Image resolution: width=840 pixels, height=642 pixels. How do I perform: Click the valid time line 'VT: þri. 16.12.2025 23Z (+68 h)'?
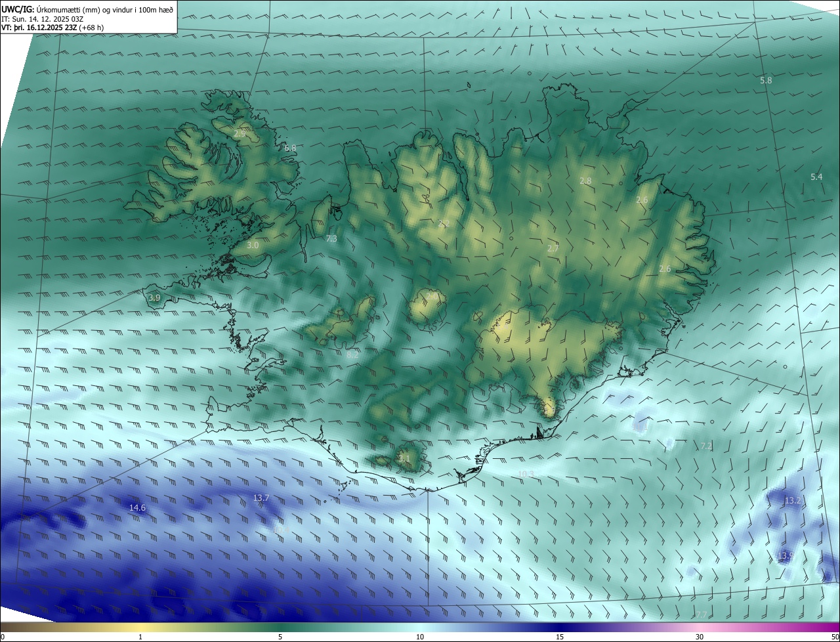[52, 28]
